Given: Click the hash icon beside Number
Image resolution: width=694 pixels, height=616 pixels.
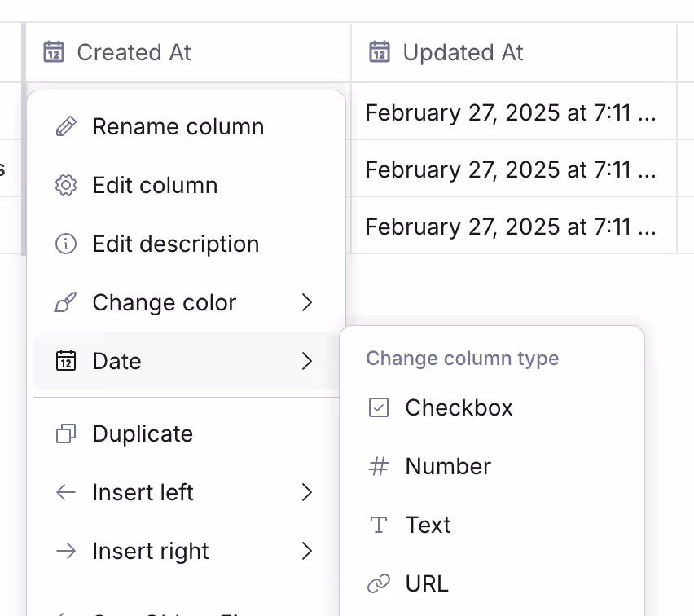Looking at the screenshot, I should coord(379,466).
